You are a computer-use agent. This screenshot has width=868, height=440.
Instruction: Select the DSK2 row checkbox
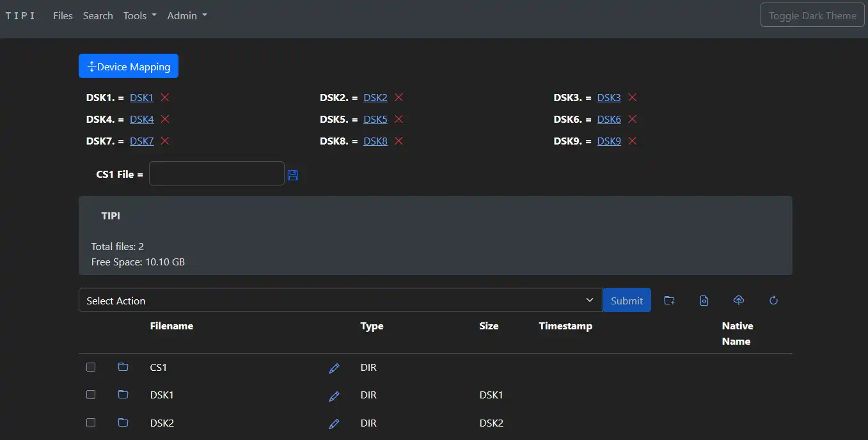point(91,423)
